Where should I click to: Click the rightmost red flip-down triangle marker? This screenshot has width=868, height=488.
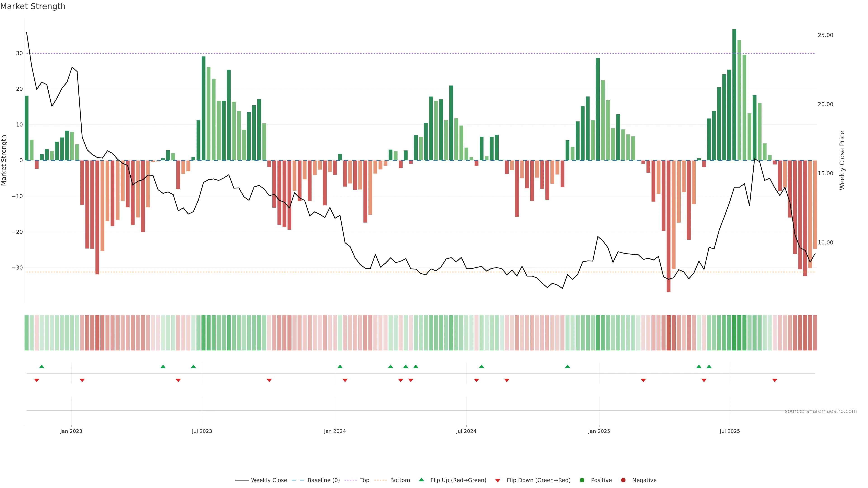(775, 380)
